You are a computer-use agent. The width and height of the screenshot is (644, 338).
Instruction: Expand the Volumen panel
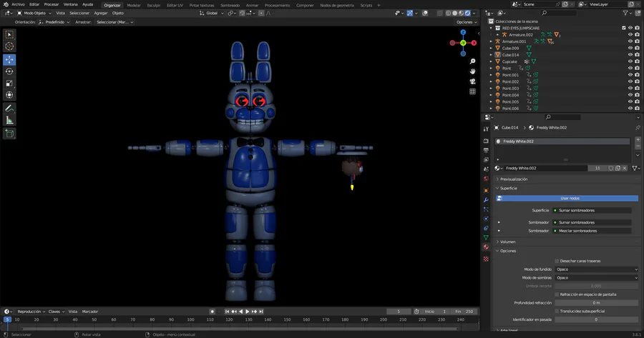pos(506,242)
